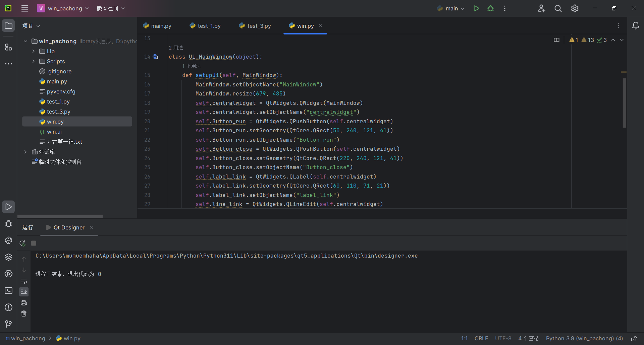644x345 pixels.
Task: Open the Python Packages tool window
Action: [x=8, y=257]
